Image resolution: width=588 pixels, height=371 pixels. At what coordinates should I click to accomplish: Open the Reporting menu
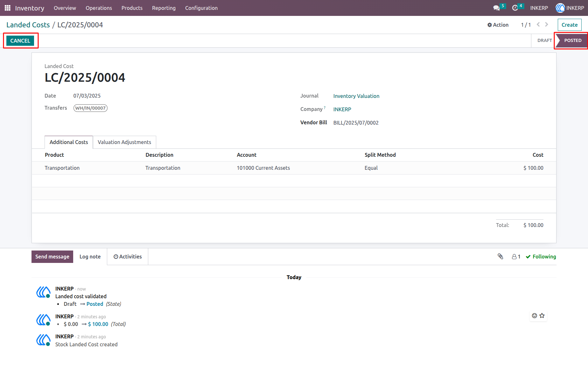click(x=164, y=8)
